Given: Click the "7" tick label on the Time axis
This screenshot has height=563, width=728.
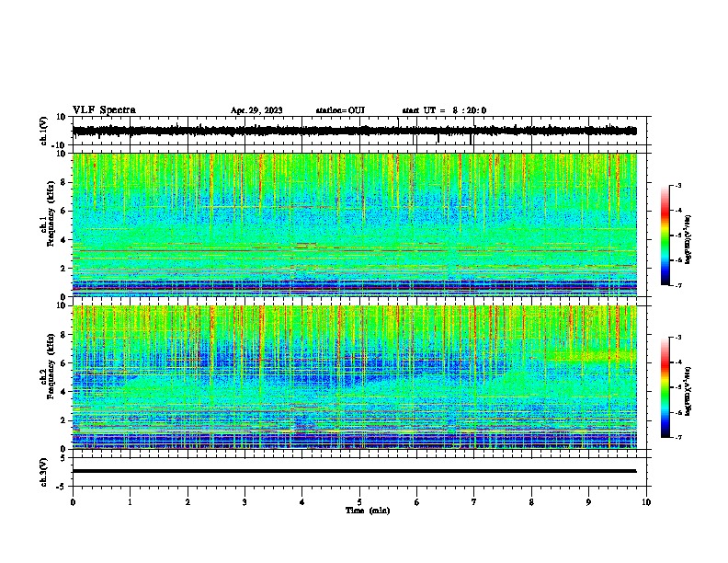Looking at the screenshot, I should (474, 502).
